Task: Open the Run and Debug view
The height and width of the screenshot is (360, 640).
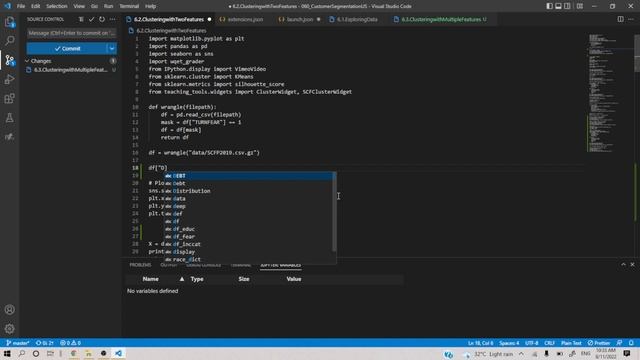Action: pos(9,79)
